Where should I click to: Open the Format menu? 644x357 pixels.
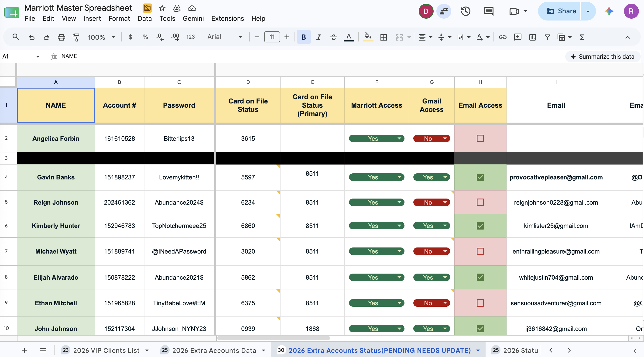pos(119,18)
